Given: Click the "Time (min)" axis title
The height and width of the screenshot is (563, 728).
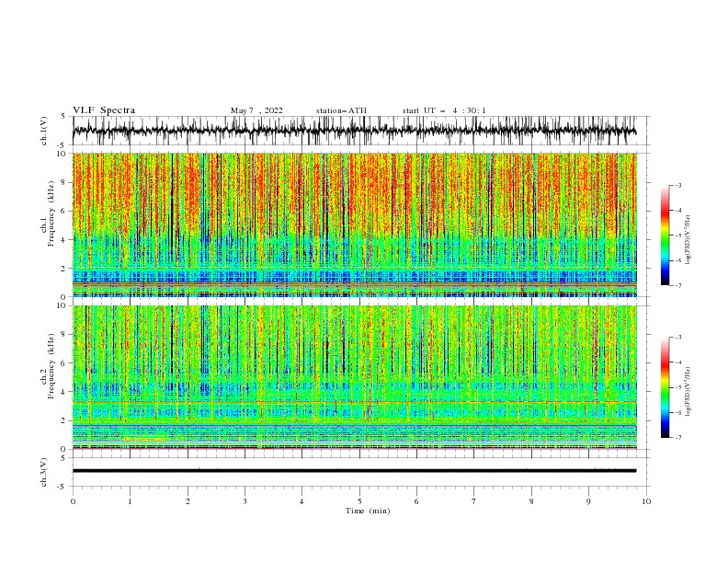Looking at the screenshot, I should click(x=368, y=511).
